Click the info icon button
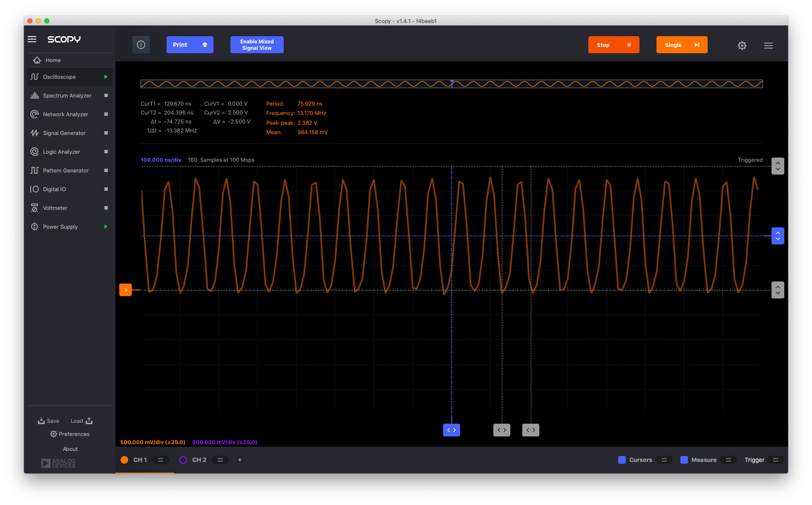 (141, 45)
